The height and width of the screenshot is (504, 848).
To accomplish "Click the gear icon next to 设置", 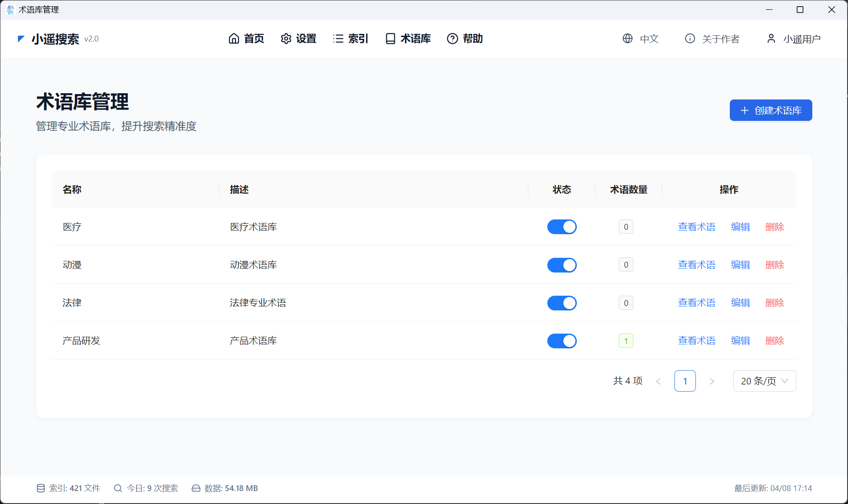I will (286, 39).
